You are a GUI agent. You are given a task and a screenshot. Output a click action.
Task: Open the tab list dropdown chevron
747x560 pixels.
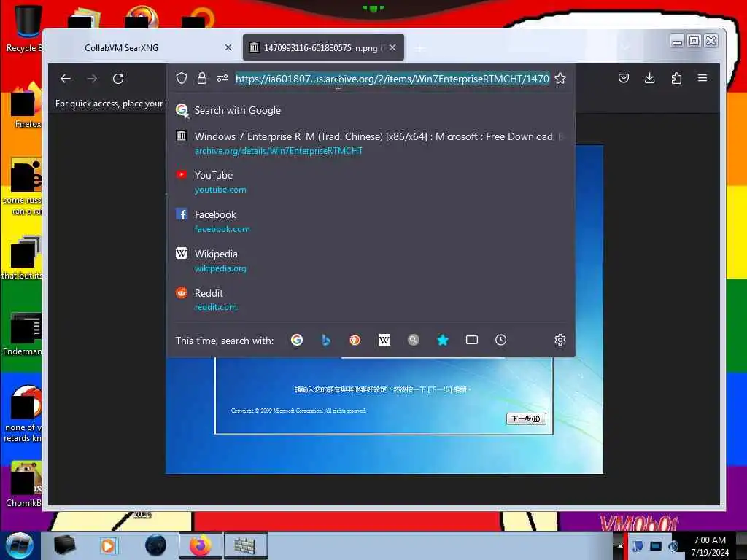tap(624, 47)
